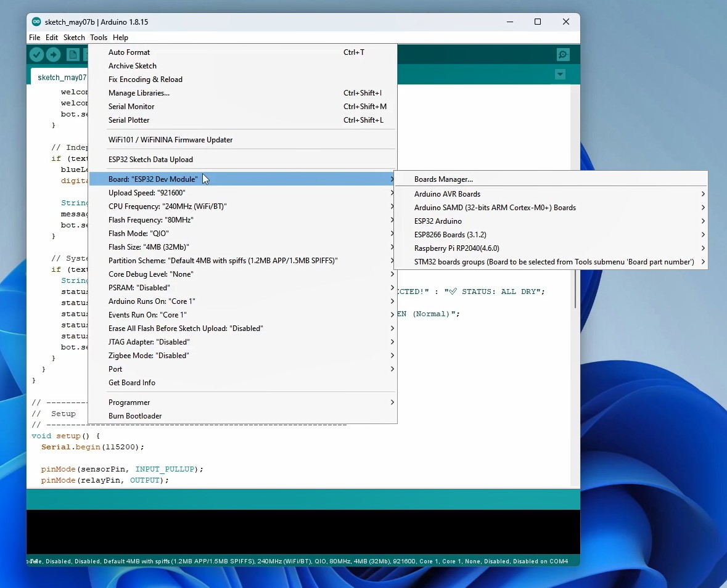This screenshot has width=727, height=588.
Task: Open Erase All Flash Before Sketch Upload
Action: pyautogui.click(x=242, y=328)
